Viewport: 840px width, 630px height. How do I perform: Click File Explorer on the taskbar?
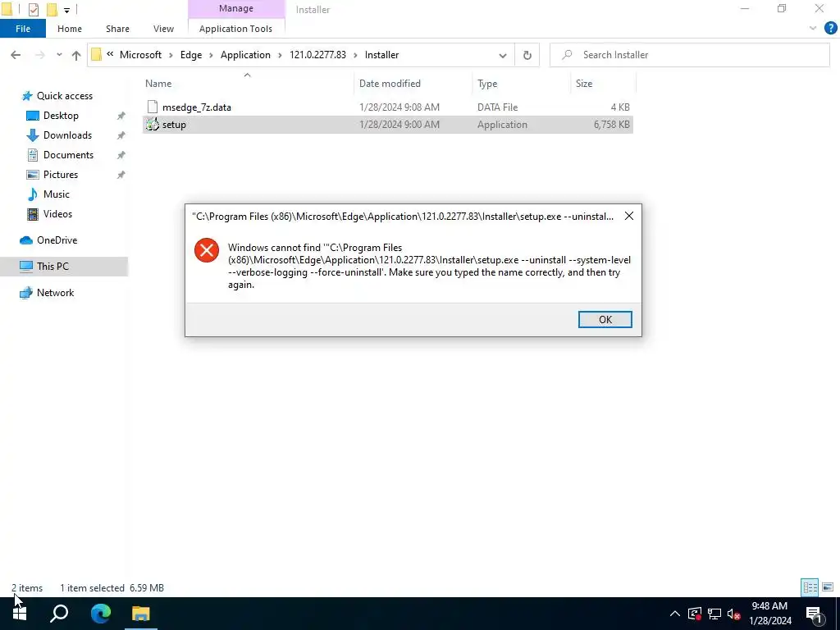tap(141, 614)
